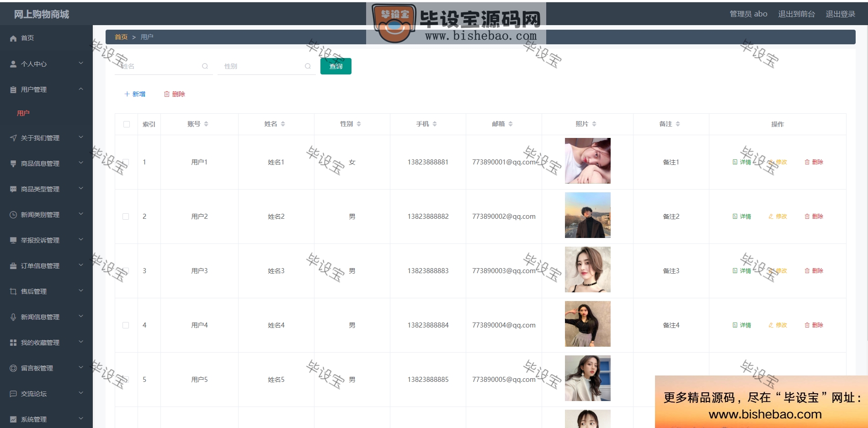
Task: Click 退出到前台 link in header
Action: (796, 14)
